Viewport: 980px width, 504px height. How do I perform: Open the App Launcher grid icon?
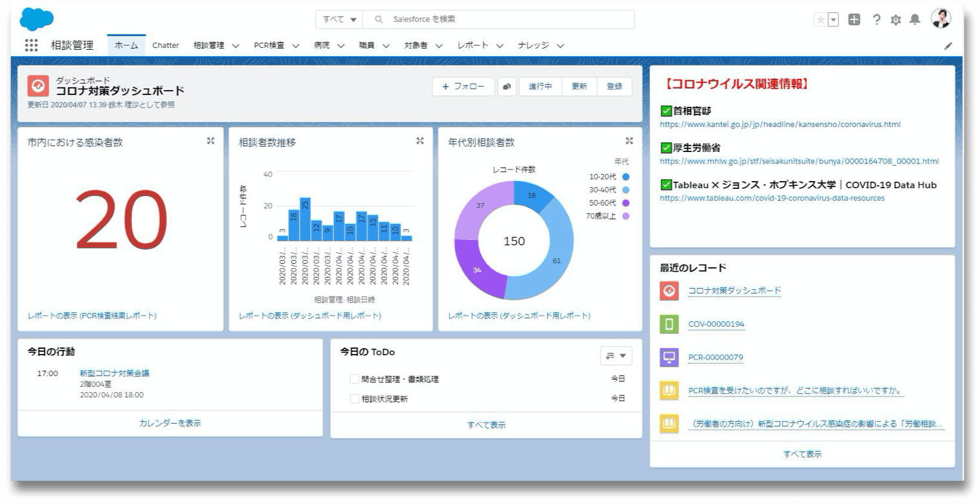pyautogui.click(x=31, y=45)
